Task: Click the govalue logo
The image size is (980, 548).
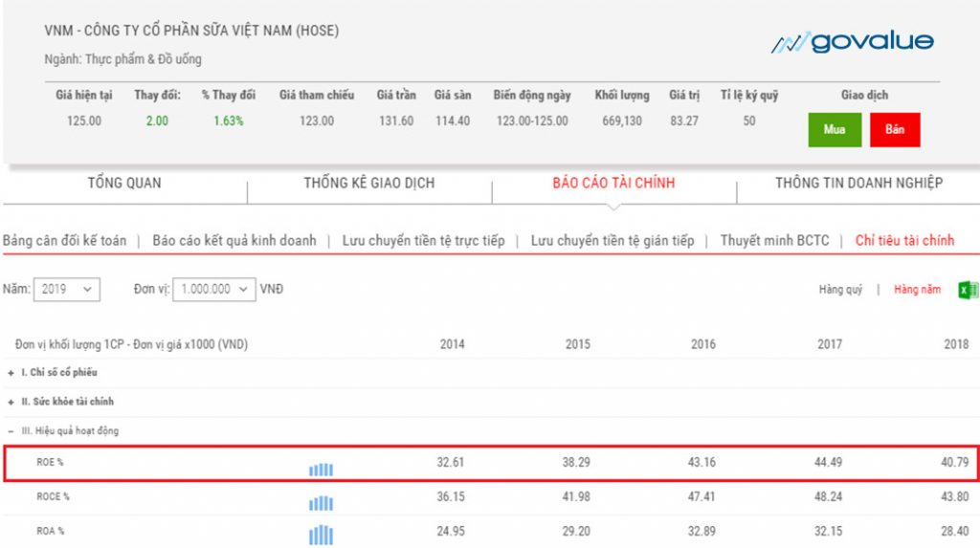Action: tap(853, 42)
